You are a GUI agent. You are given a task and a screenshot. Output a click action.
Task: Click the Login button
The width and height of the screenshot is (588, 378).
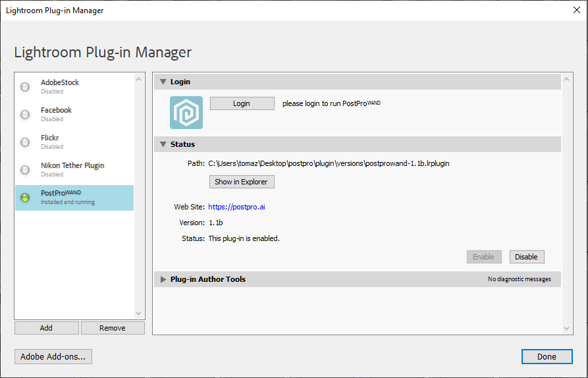point(242,103)
